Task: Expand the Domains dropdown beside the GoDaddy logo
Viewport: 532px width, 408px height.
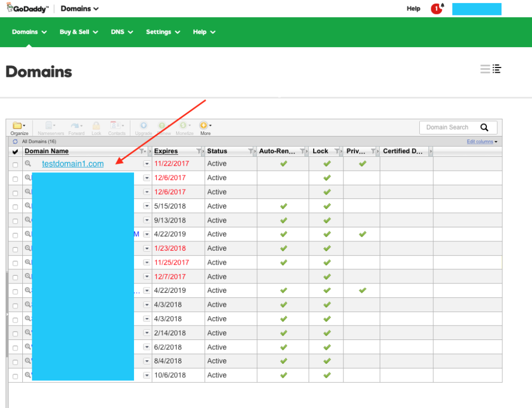Action: point(79,8)
